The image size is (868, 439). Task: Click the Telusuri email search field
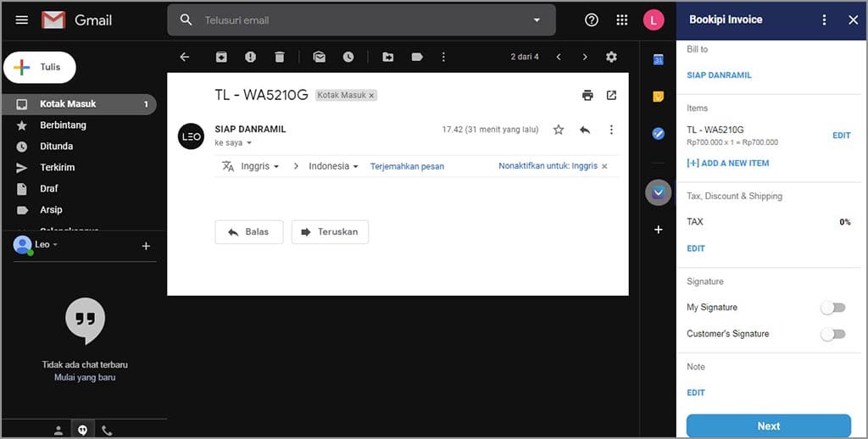[x=356, y=20]
